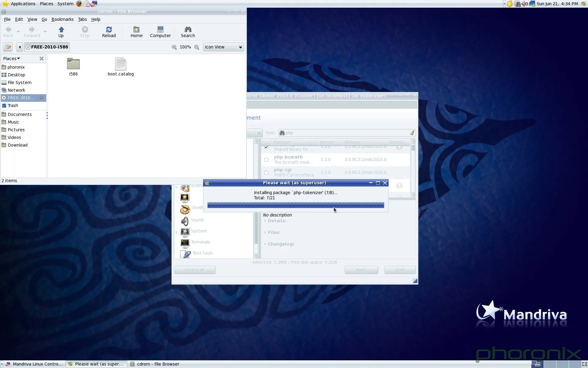Open the Bookmarks menu
This screenshot has height=368, width=588.
(62, 19)
